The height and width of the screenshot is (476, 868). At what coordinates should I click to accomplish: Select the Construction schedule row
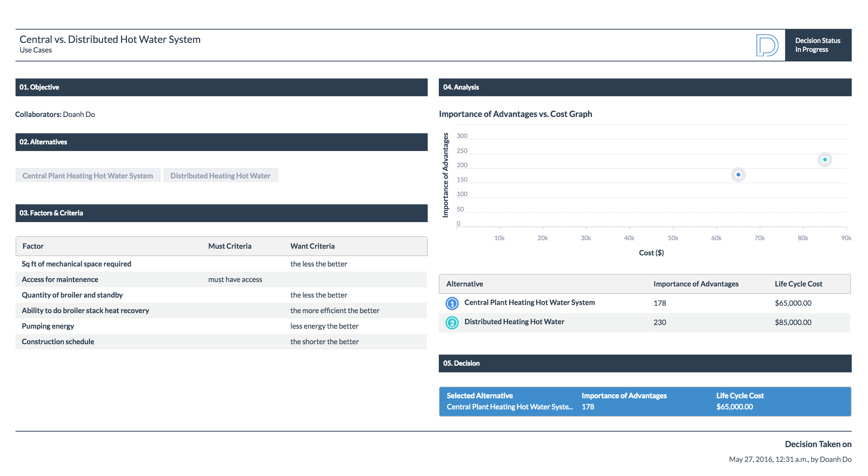coord(221,342)
